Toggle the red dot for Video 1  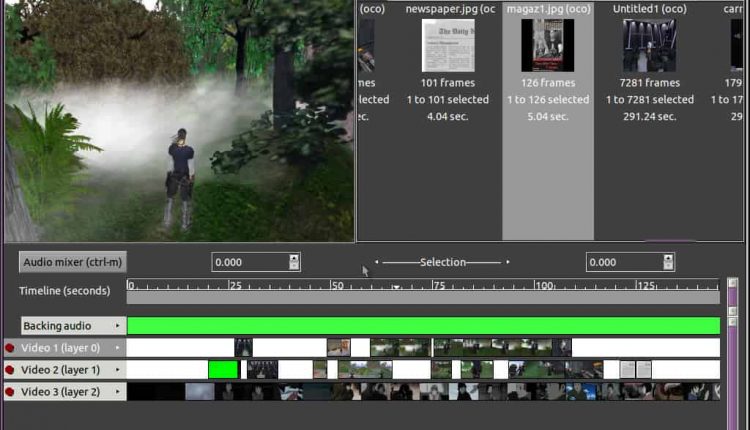(x=9, y=348)
